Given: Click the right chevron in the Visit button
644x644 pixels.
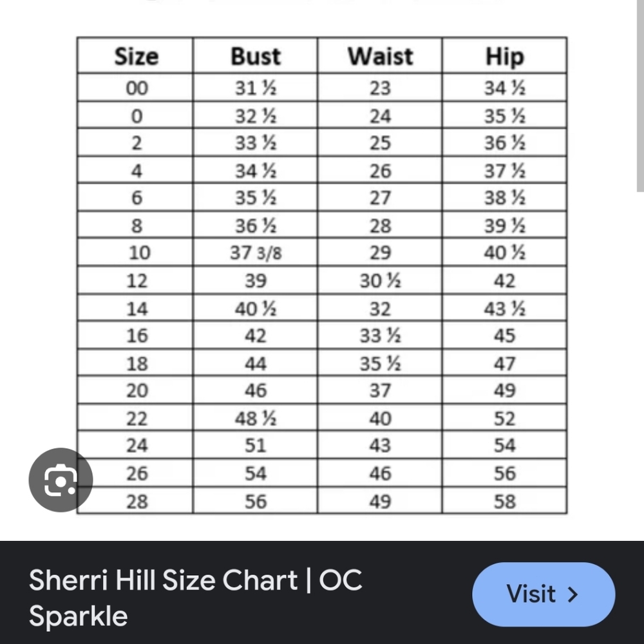Looking at the screenshot, I should 573,594.
